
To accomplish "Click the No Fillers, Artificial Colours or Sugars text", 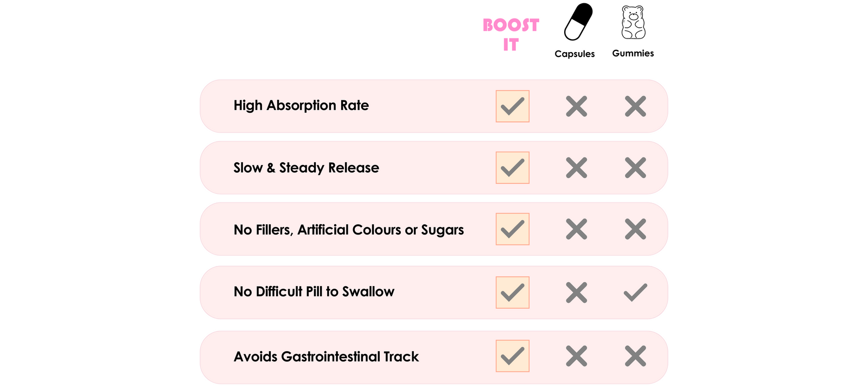I will (x=349, y=230).
